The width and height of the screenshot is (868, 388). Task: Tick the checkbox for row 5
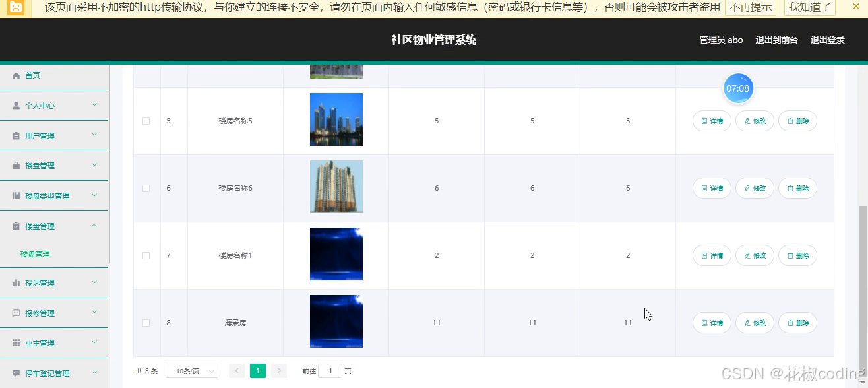click(x=146, y=121)
